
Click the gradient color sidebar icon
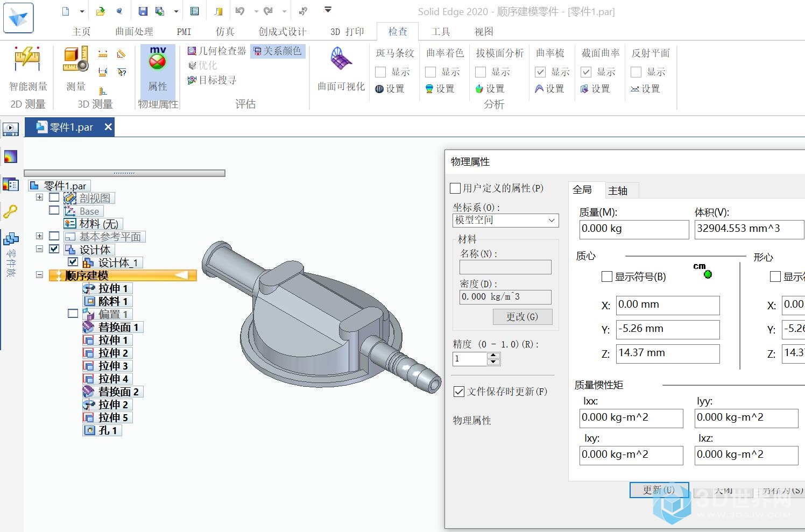[x=11, y=157]
